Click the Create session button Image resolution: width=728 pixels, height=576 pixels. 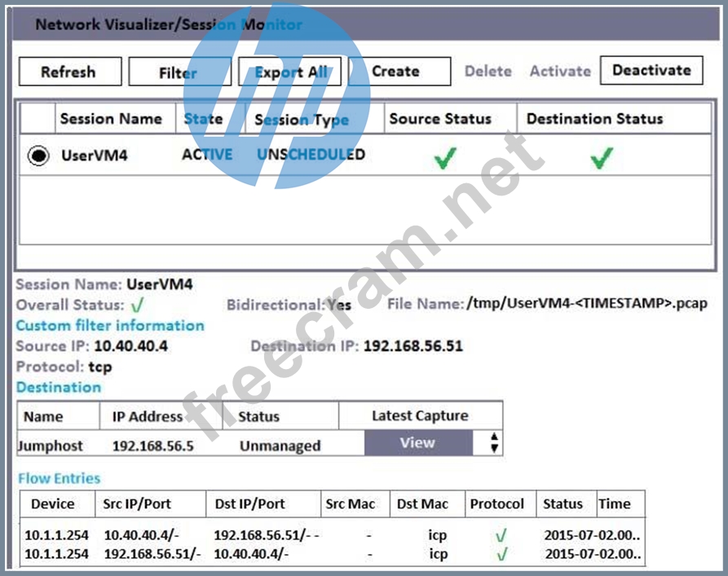[x=399, y=72]
